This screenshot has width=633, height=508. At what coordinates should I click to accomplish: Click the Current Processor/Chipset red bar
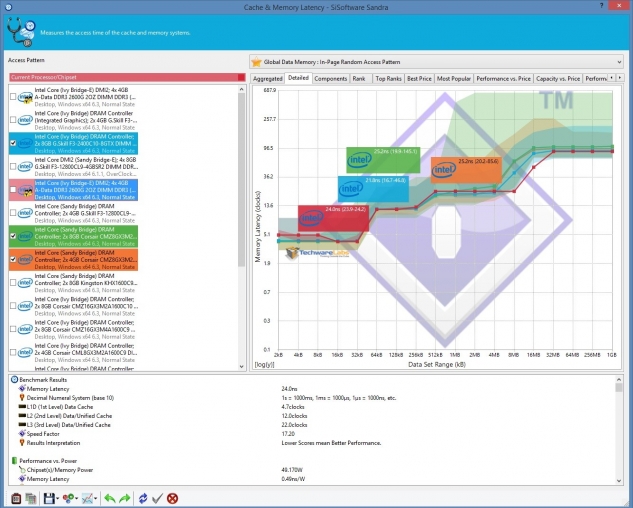(x=127, y=77)
